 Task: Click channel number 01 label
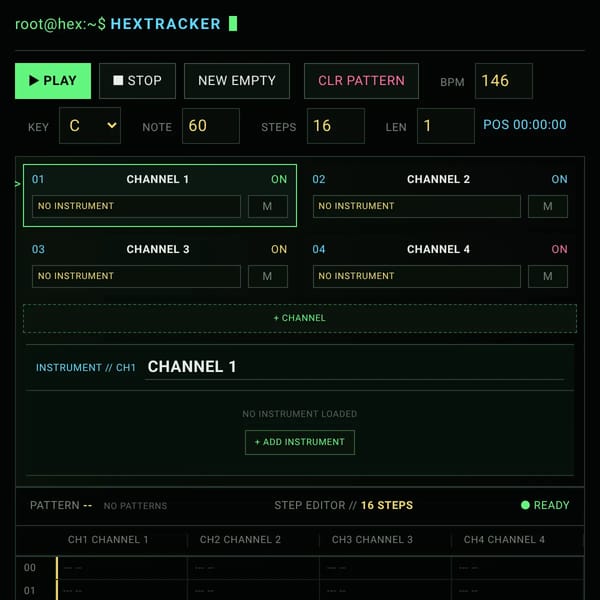38,179
